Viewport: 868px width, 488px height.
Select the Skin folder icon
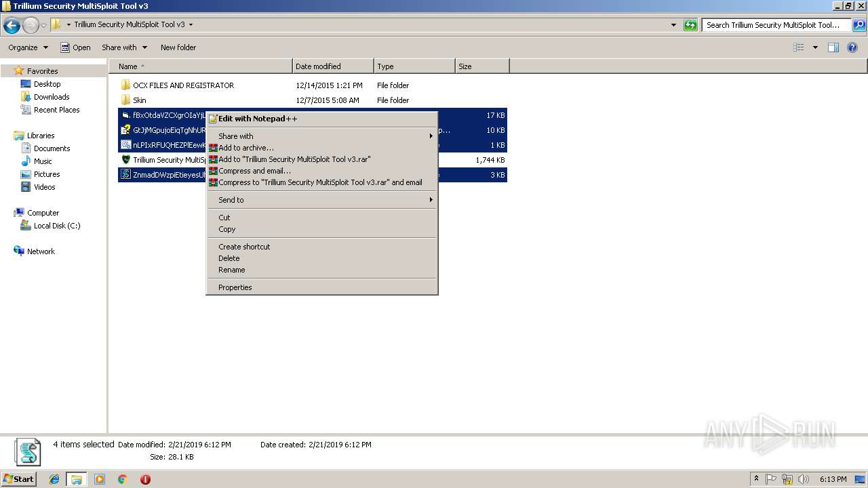[x=125, y=100]
